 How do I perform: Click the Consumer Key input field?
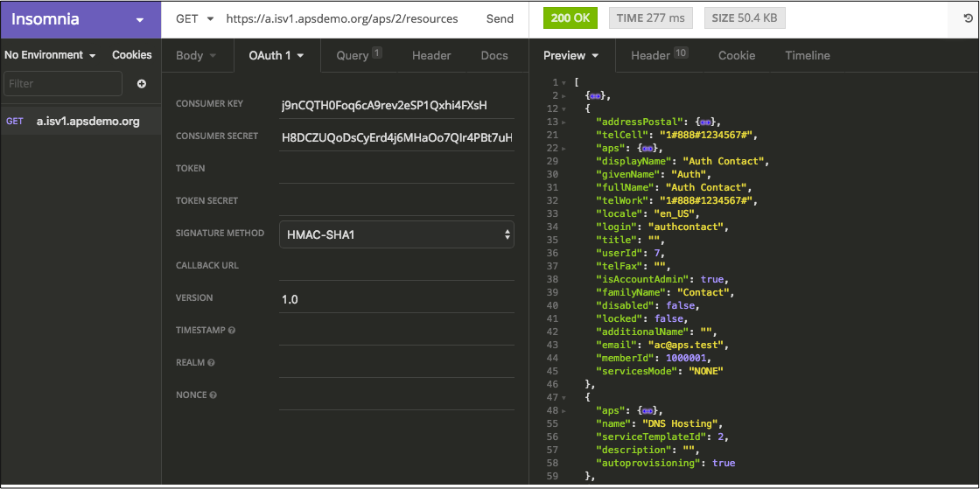tap(395, 106)
